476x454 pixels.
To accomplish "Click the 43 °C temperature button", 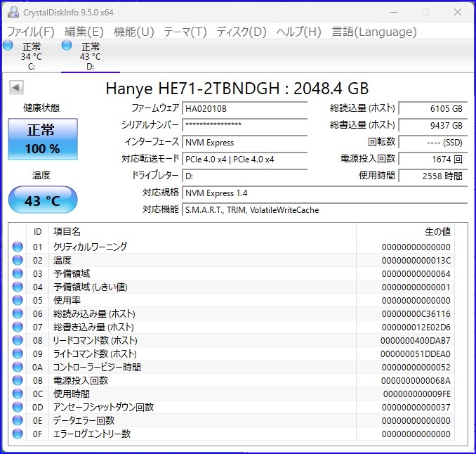I will pyautogui.click(x=43, y=200).
